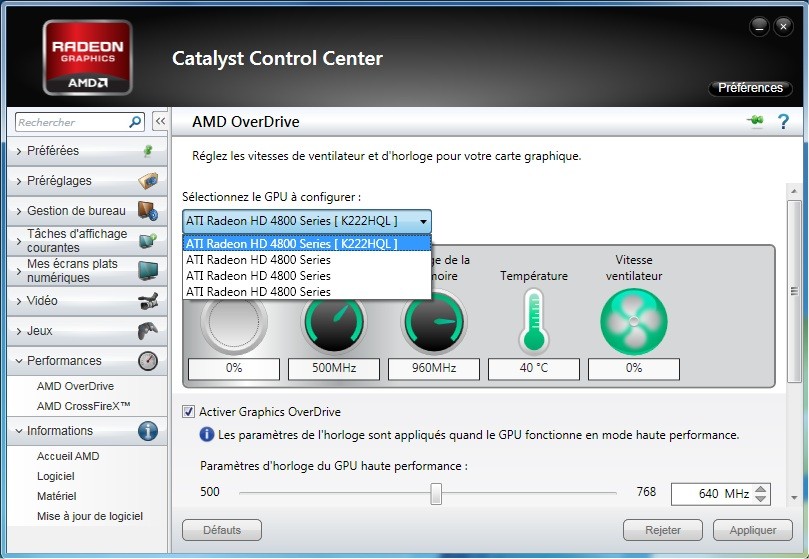This screenshot has height=559, width=809.
Task: Click the green pin icon beside Préférées
Action: [148, 151]
